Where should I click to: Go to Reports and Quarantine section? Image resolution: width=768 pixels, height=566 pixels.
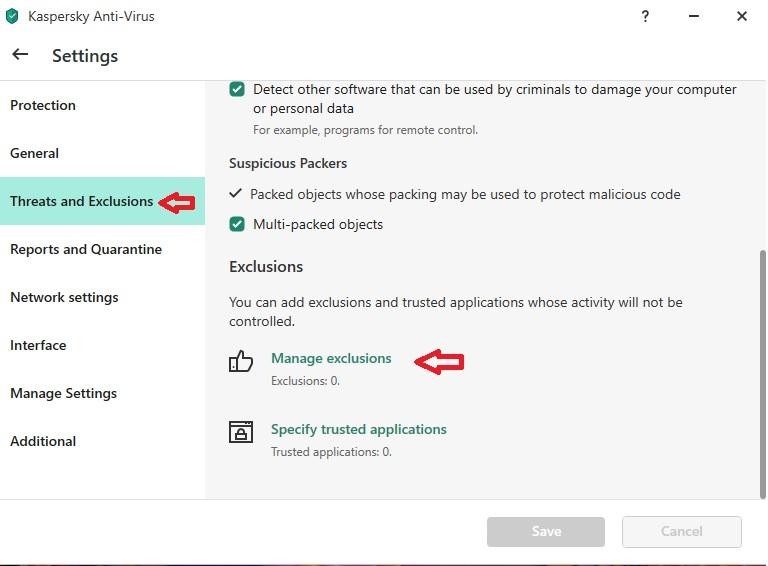point(86,249)
